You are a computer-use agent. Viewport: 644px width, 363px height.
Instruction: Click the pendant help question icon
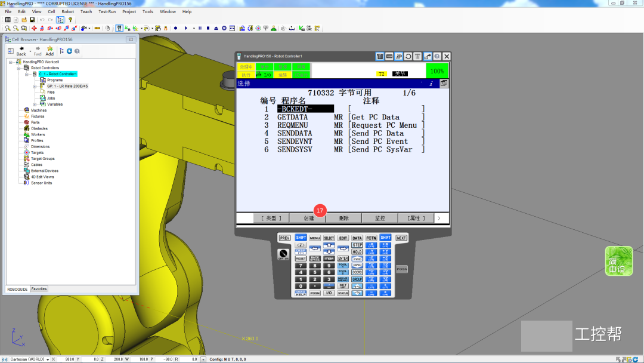click(437, 56)
